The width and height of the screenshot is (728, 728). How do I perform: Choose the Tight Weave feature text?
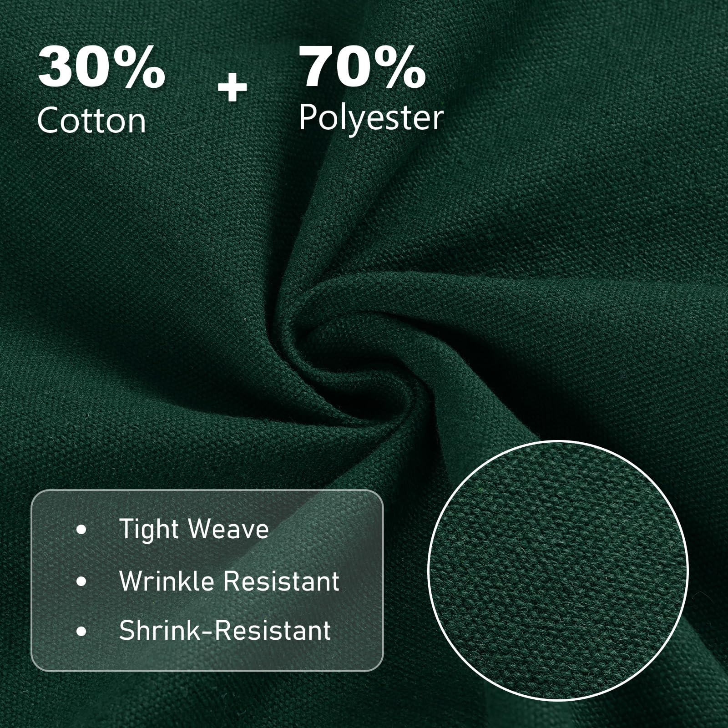point(194,530)
